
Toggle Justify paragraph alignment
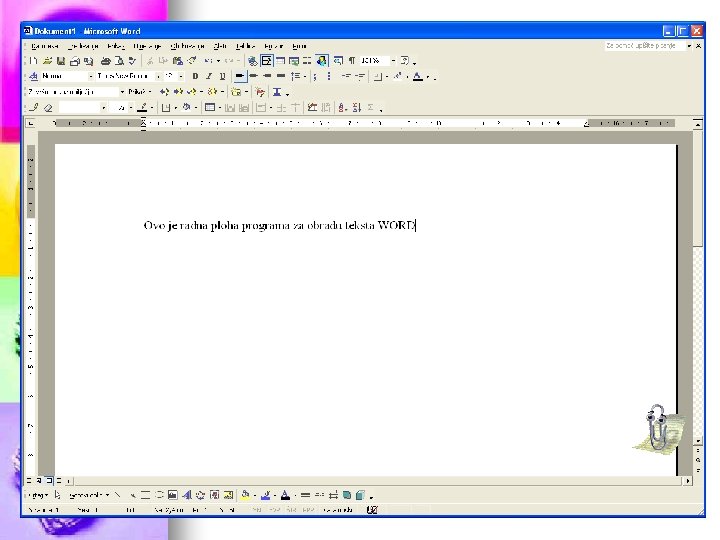point(281,76)
